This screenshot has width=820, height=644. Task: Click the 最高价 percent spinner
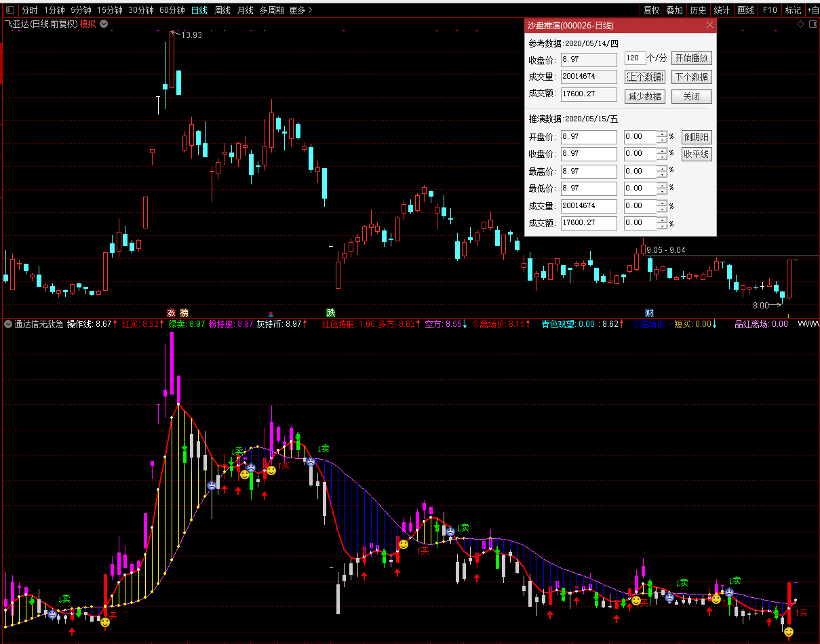662,172
